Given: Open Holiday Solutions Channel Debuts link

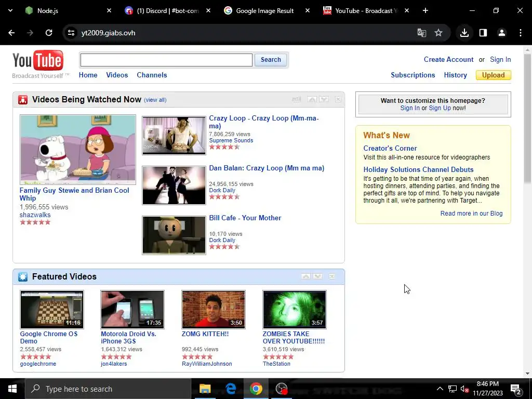Looking at the screenshot, I should (418, 170).
